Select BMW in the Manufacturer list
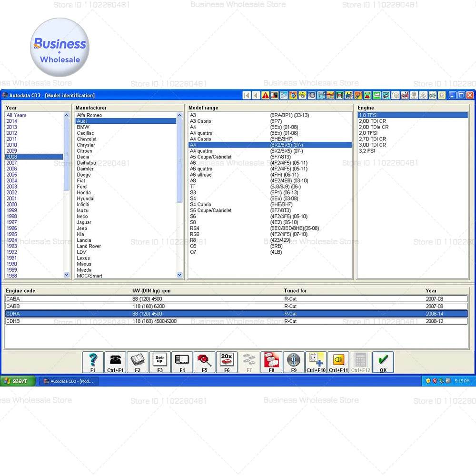This screenshot has height=476, width=476. (x=83, y=127)
